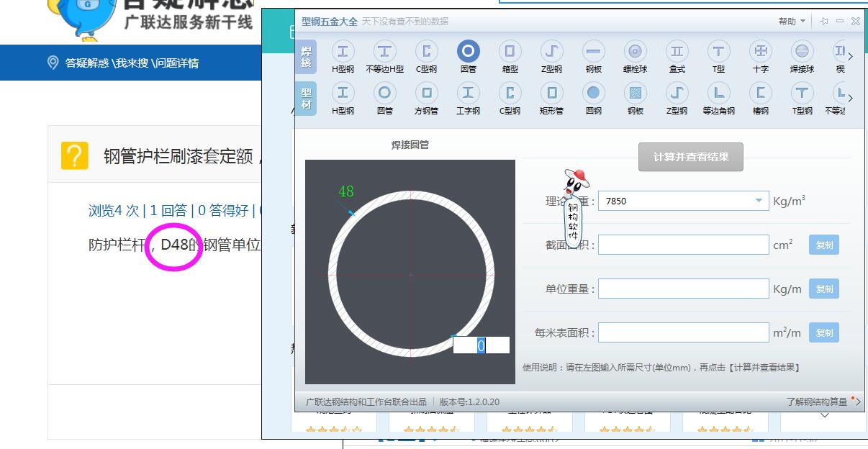This screenshot has width=868, height=449.
Task: Click the 1 回答 count link
Action: tap(168, 210)
